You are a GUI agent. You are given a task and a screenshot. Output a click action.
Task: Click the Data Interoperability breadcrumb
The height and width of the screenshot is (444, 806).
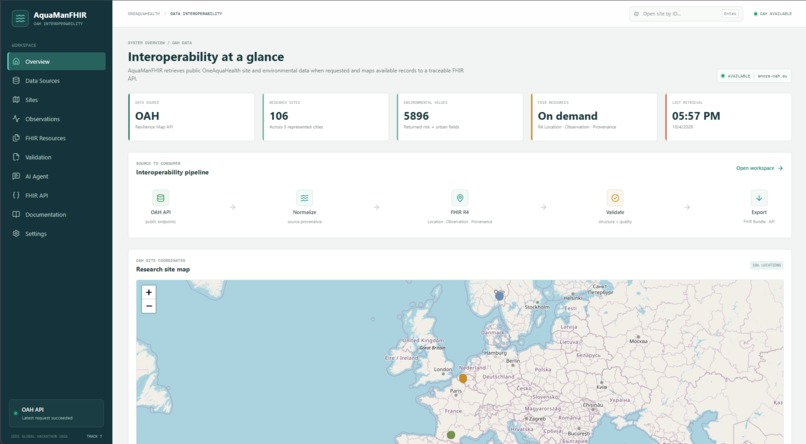click(196, 14)
